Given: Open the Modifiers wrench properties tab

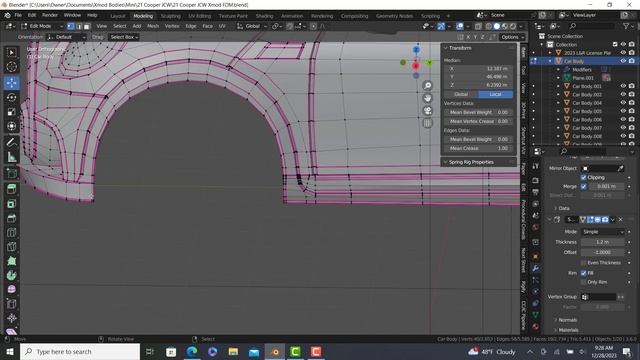Looking at the screenshot, I should pyautogui.click(x=536, y=268).
